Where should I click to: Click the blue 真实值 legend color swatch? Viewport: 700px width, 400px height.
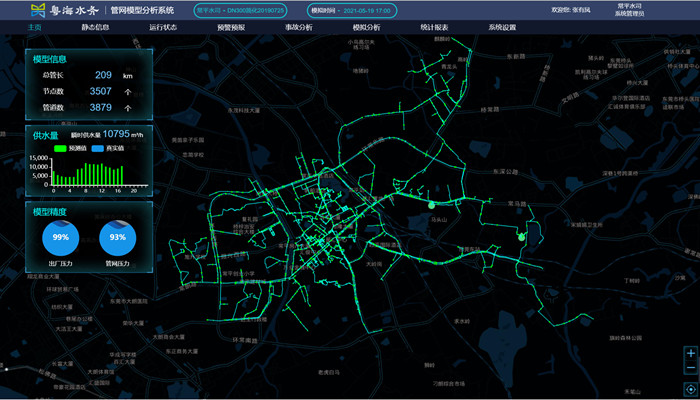97,148
